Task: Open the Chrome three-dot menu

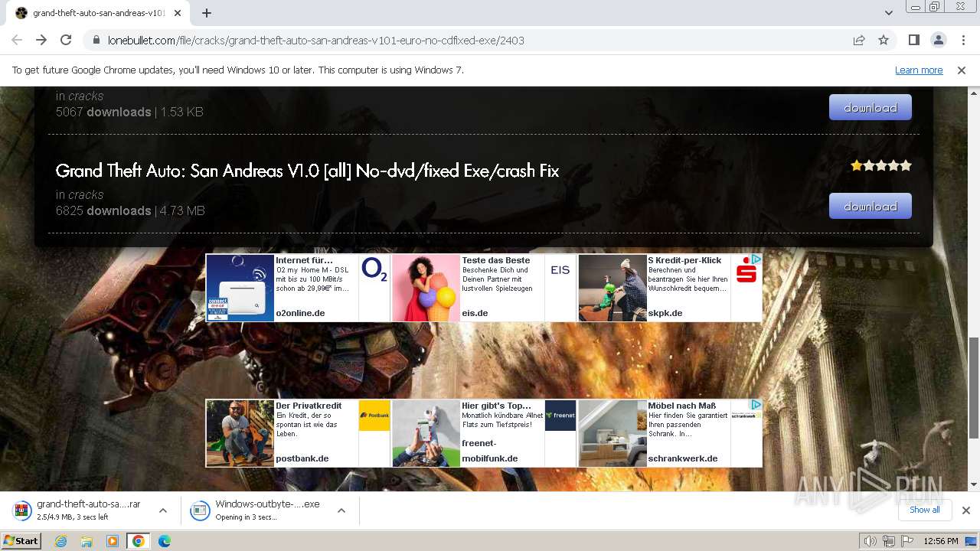Action: coord(962,40)
